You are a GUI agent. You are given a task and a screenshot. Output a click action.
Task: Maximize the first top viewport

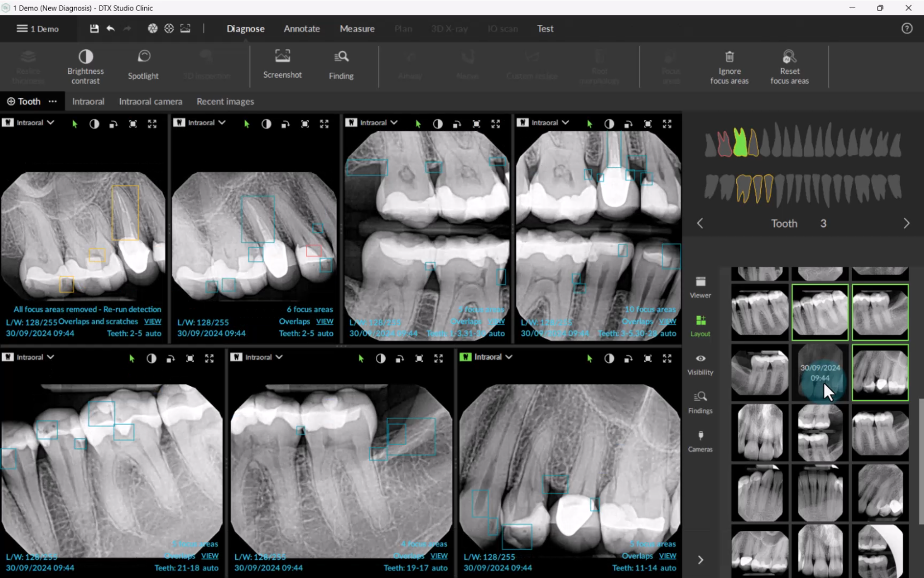tap(152, 124)
